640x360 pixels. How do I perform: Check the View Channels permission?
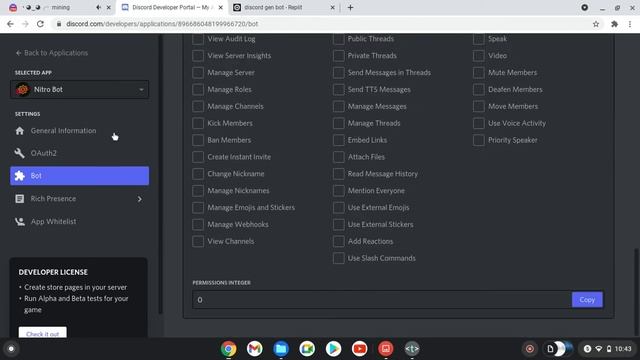[198, 241]
